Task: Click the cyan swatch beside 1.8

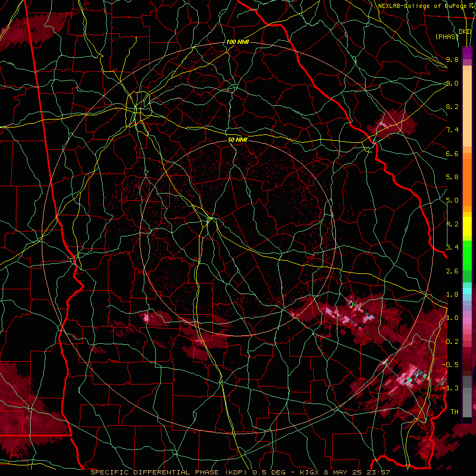Action: click(x=467, y=291)
